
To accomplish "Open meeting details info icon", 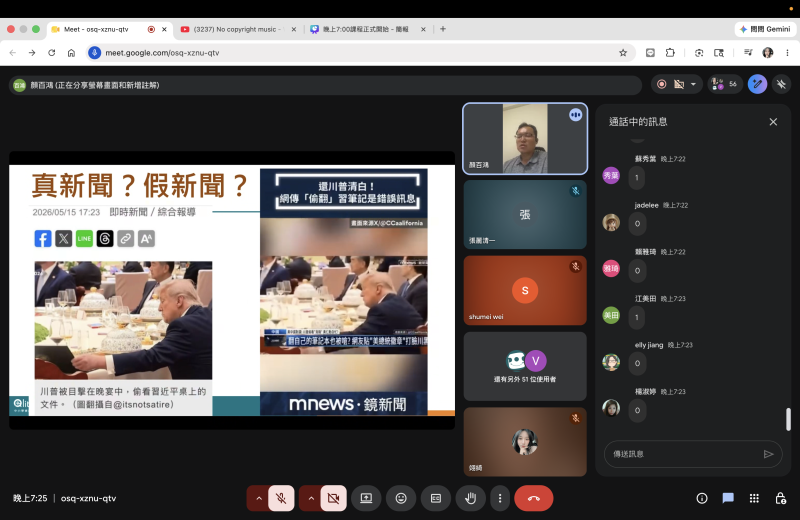I will (x=702, y=498).
